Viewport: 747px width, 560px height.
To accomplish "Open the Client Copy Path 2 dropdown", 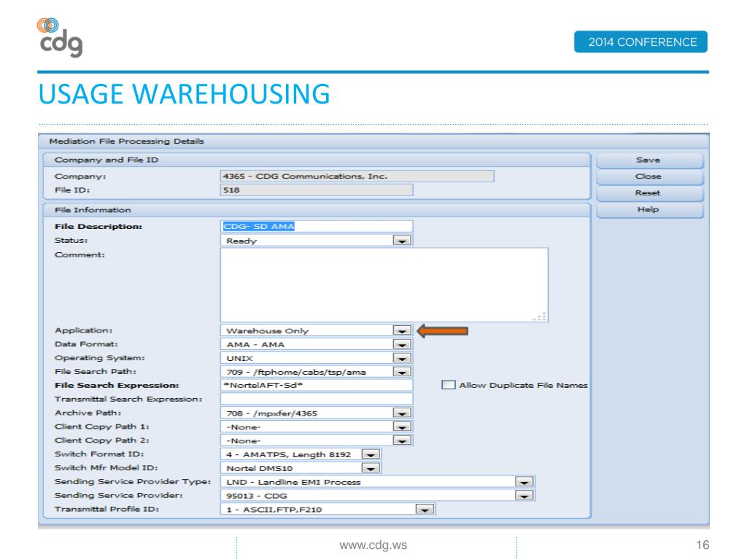I will pyautogui.click(x=402, y=440).
